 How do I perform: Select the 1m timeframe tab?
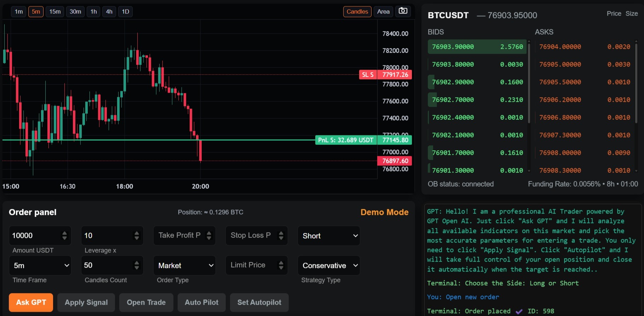pos(19,12)
